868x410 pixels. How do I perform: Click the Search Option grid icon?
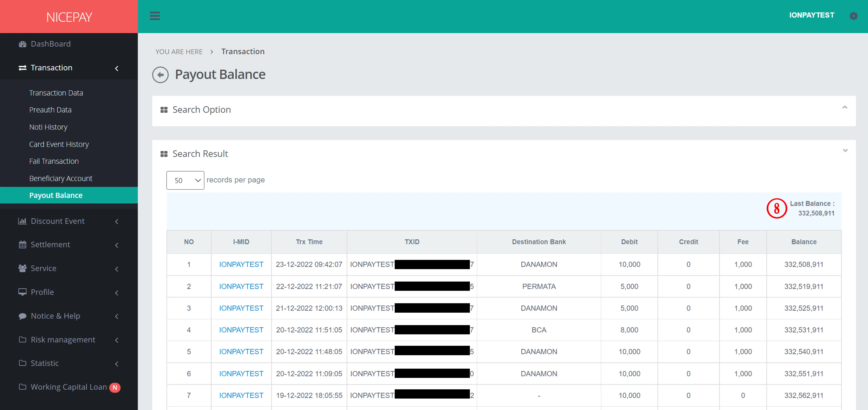tap(164, 110)
